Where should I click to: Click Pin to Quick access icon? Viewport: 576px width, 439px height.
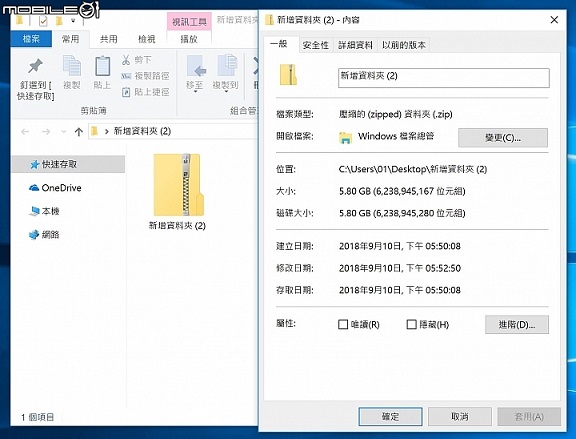coord(36,66)
